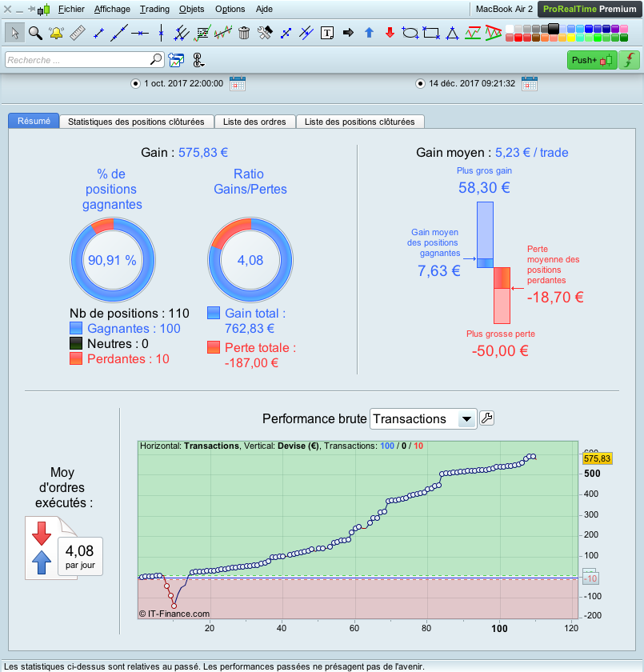644x672 pixels.
Task: Draw a rectangle shape
Action: tap(431, 33)
